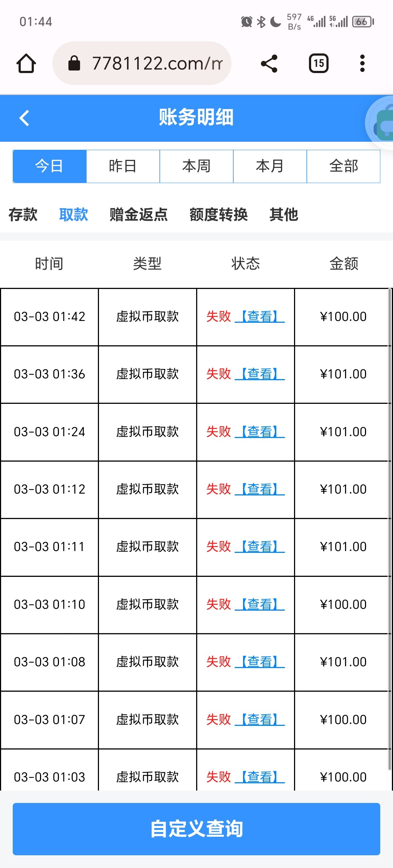Screen dimensions: 393x868
Task: Open the 其他 category tab
Action: (x=284, y=214)
